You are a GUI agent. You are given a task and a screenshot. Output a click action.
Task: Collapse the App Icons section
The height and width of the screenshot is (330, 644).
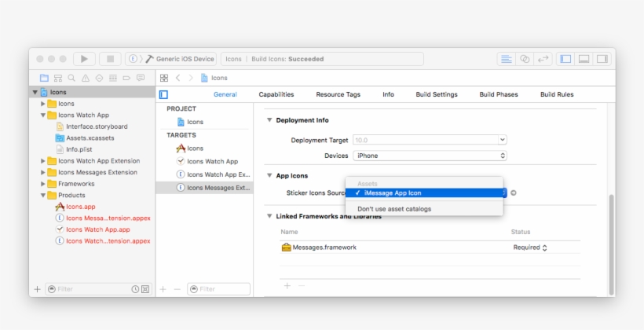pyautogui.click(x=269, y=175)
